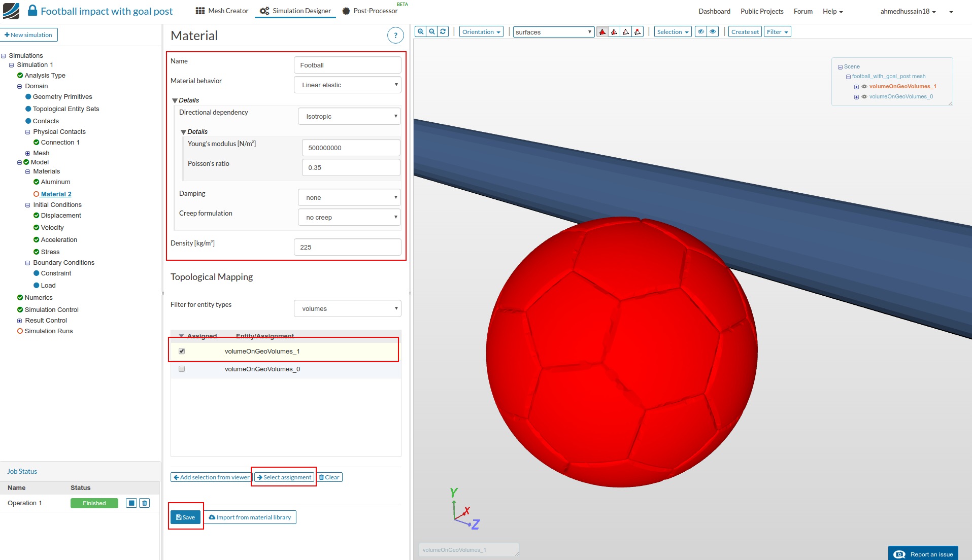
Task: Click the Constraint blue dot icon
Action: [x=36, y=273]
